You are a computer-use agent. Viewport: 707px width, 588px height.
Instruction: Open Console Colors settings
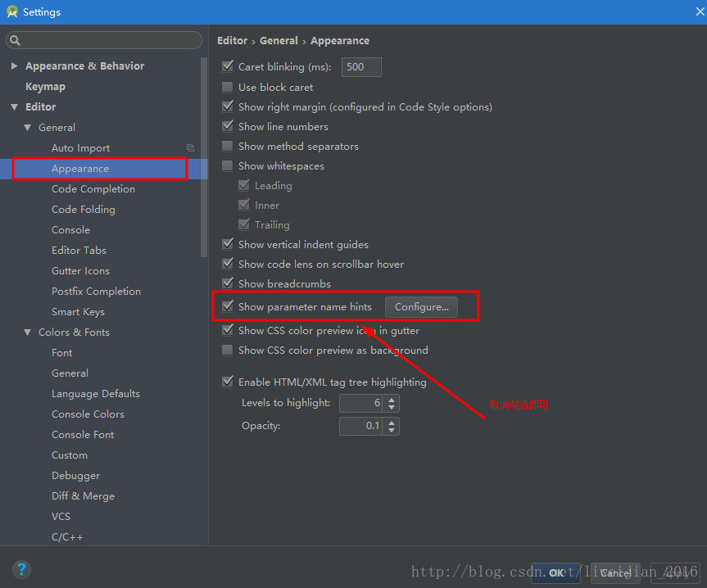pyautogui.click(x=88, y=414)
